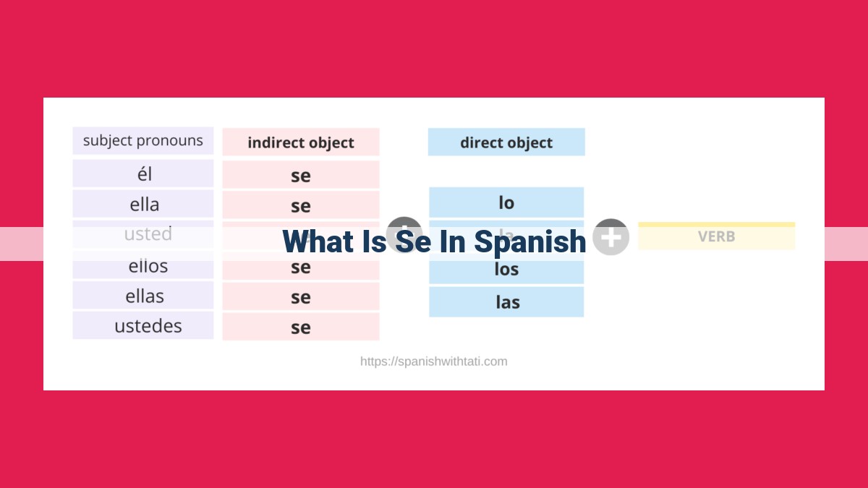Click the 'ella' pronoun cell
This screenshot has height=488, width=868.
[143, 204]
